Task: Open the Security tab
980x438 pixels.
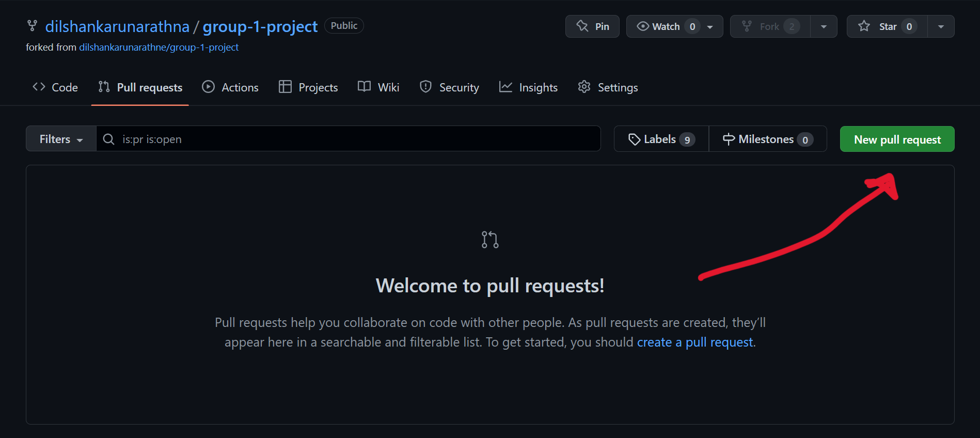Action: 449,87
